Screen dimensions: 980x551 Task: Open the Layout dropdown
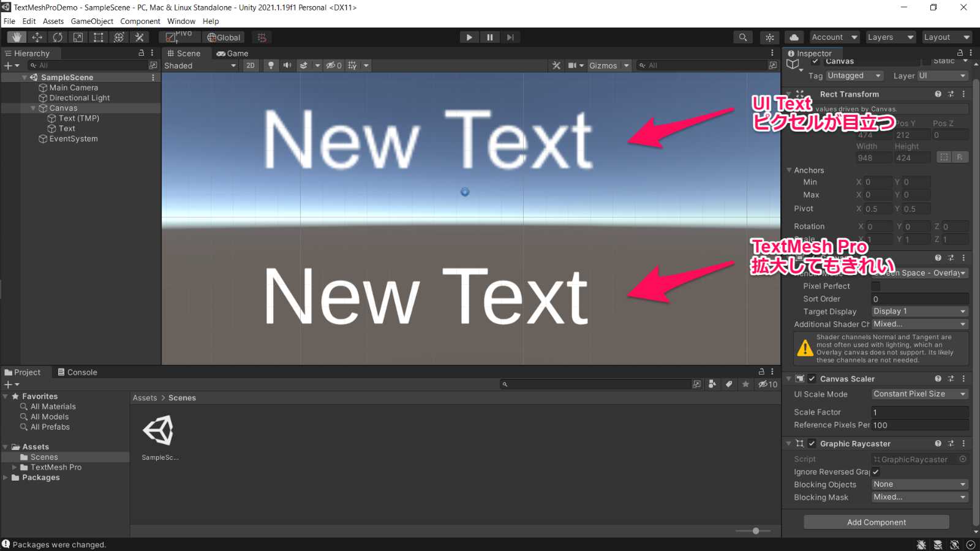(947, 37)
